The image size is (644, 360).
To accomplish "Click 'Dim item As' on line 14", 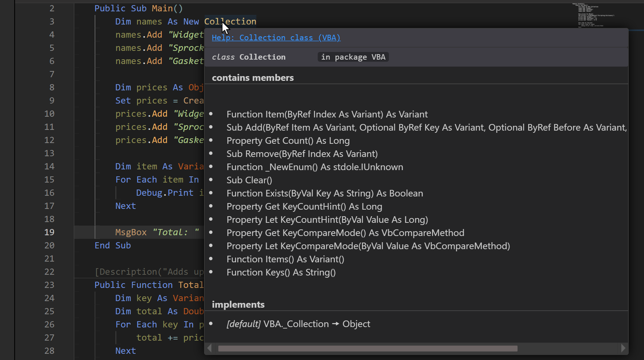I will 144,166.
